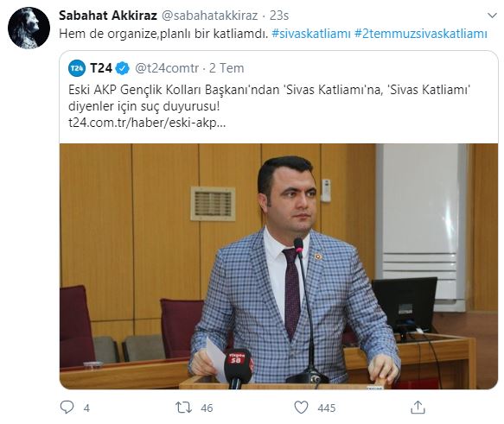Image resolution: width=504 pixels, height=424 pixels.
Task: Like the tweet with the heart icon
Action: [x=301, y=408]
